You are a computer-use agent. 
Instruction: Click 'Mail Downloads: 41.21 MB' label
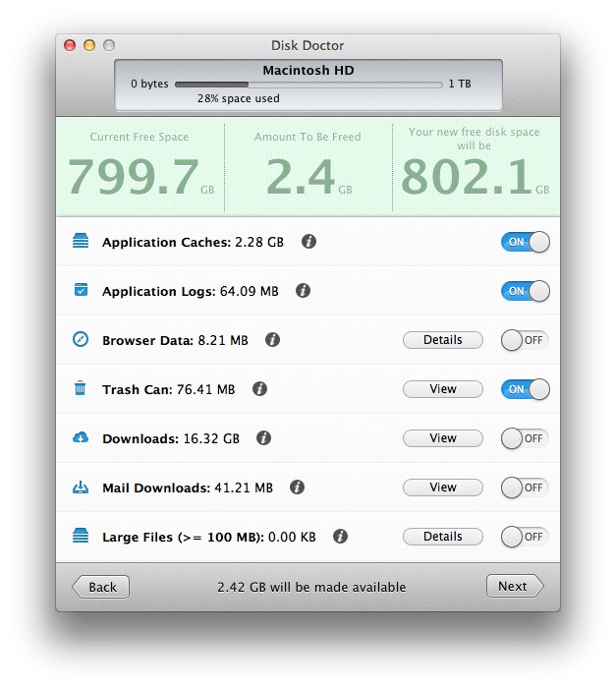pos(188,488)
